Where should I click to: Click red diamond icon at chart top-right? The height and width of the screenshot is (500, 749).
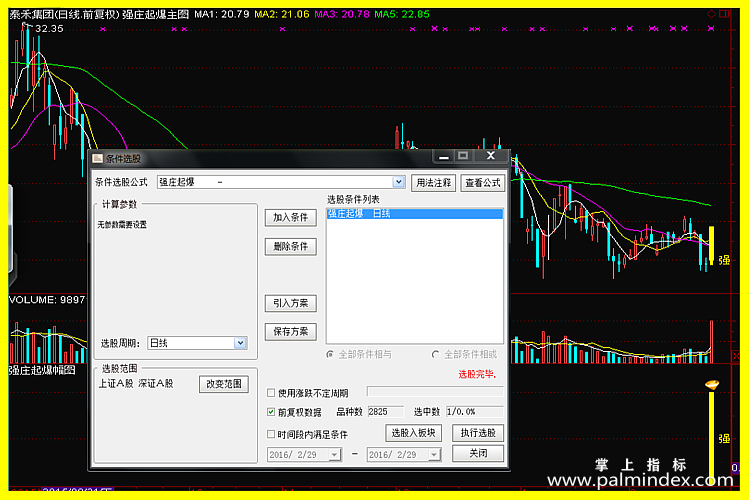coord(712,14)
